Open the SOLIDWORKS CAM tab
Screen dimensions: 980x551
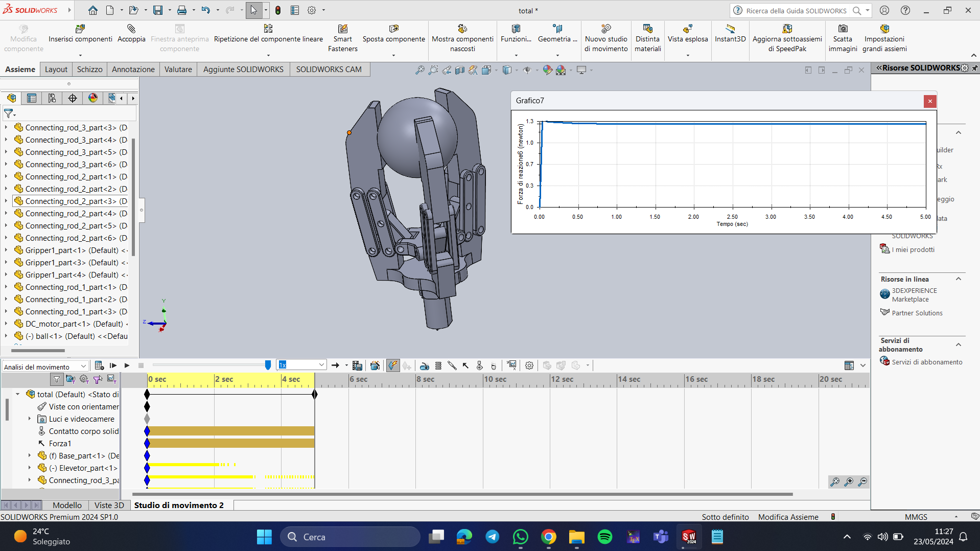click(329, 70)
